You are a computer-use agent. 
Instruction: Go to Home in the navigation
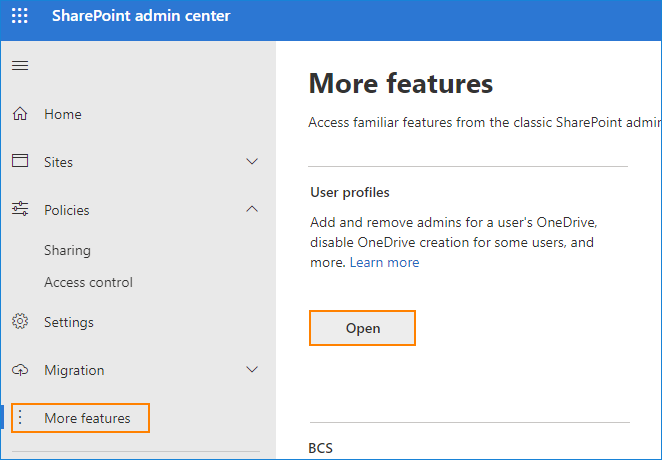tap(63, 114)
